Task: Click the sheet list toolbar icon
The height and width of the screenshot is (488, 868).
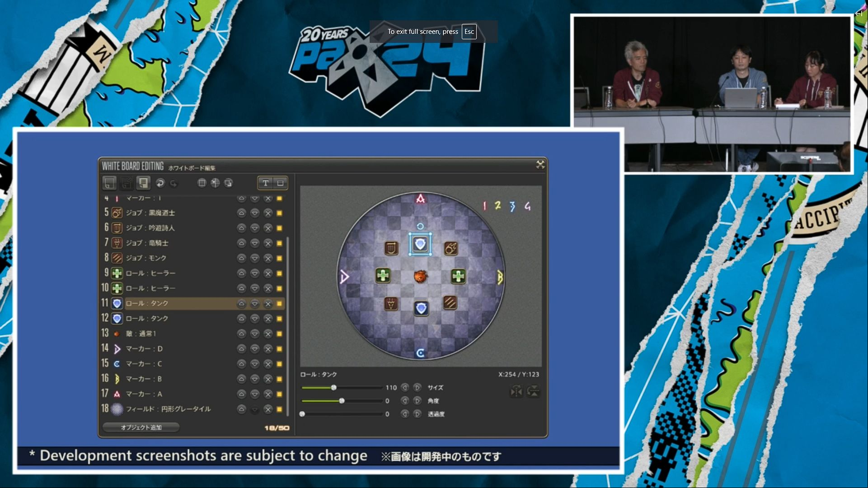Action: coord(143,183)
